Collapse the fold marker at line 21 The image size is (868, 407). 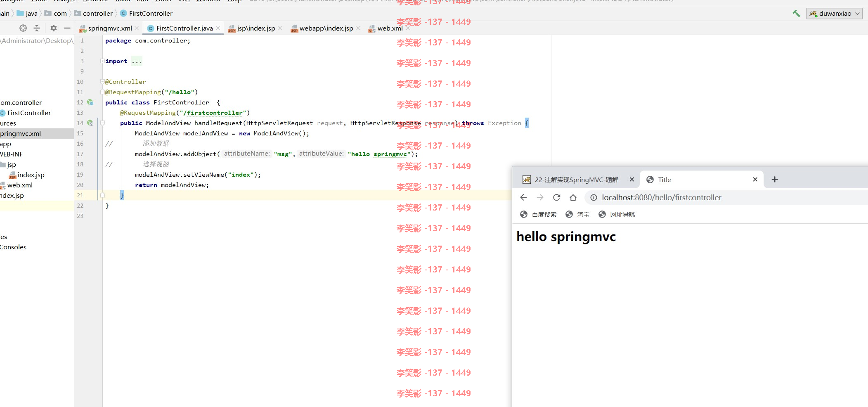pos(102,195)
